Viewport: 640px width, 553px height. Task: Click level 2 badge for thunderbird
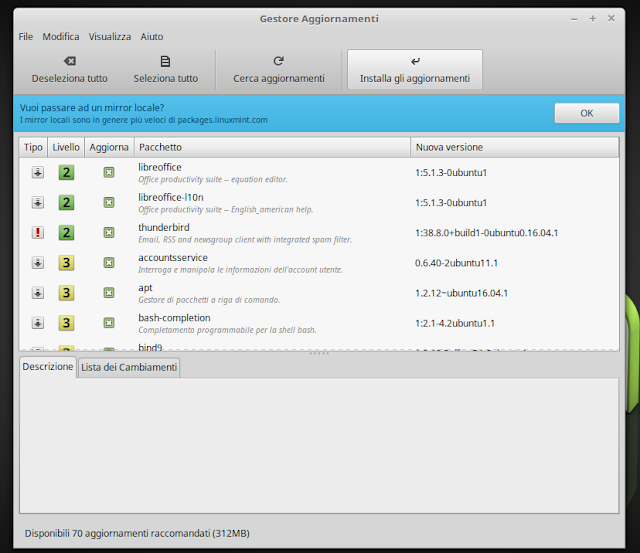point(66,233)
